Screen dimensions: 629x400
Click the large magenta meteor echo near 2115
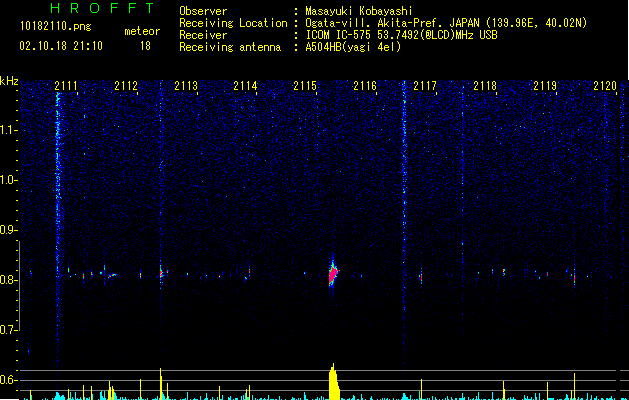click(333, 274)
